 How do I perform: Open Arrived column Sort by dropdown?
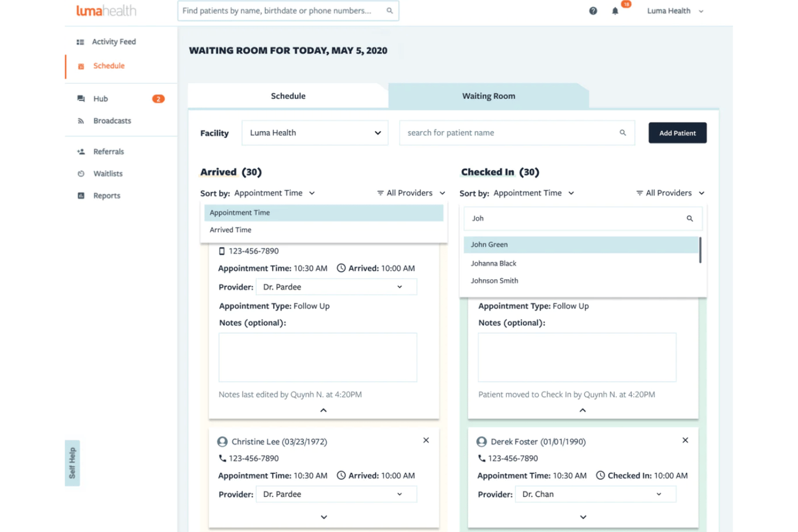point(274,193)
